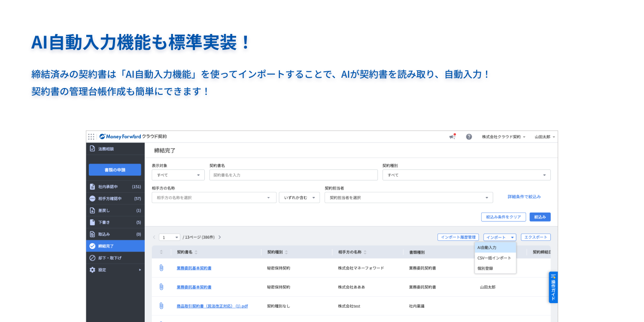Screen dimensions: 644x322
Task: Open the apps grid launcher icon
Action: pyautogui.click(x=91, y=137)
